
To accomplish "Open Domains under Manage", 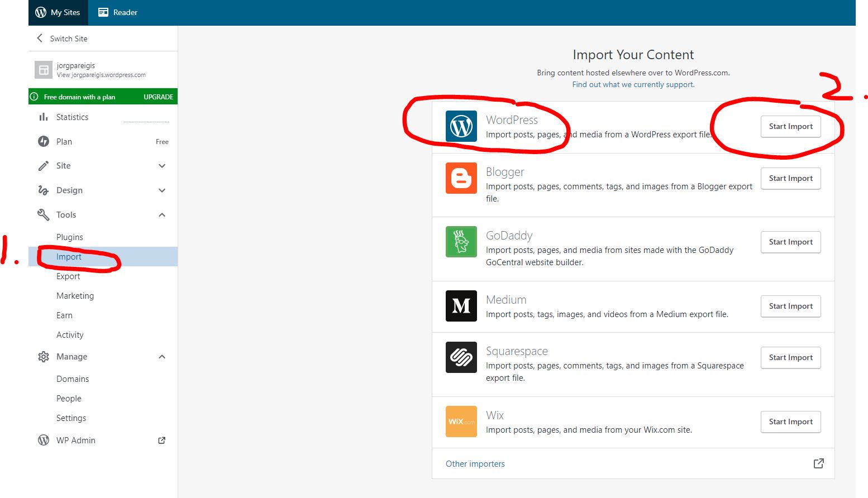I will click(x=73, y=379).
